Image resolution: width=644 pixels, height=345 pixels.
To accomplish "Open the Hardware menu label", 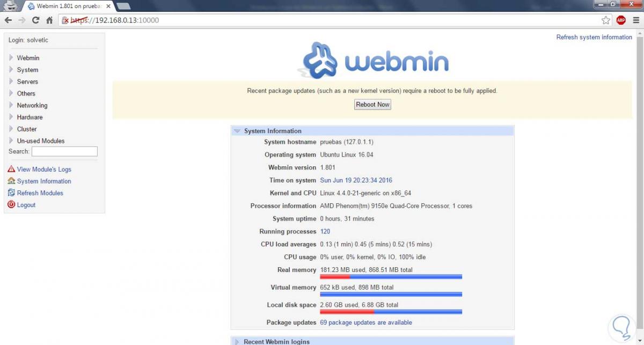I will point(30,117).
